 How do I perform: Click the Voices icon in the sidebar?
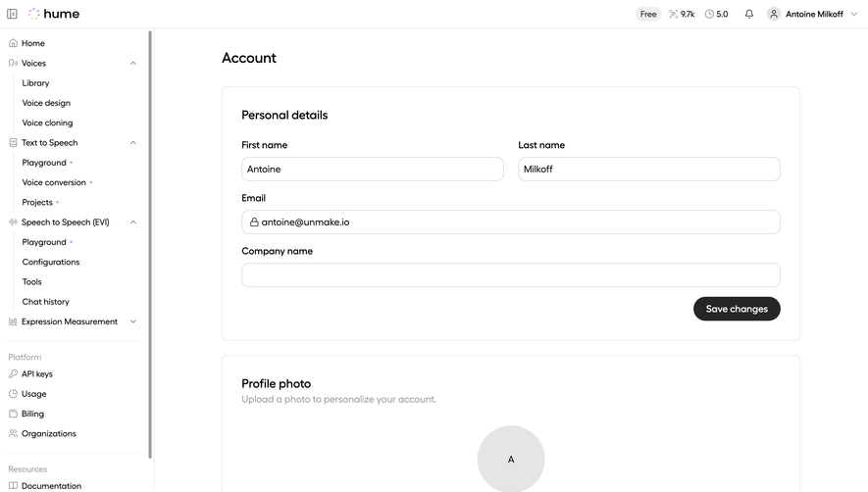coord(14,63)
